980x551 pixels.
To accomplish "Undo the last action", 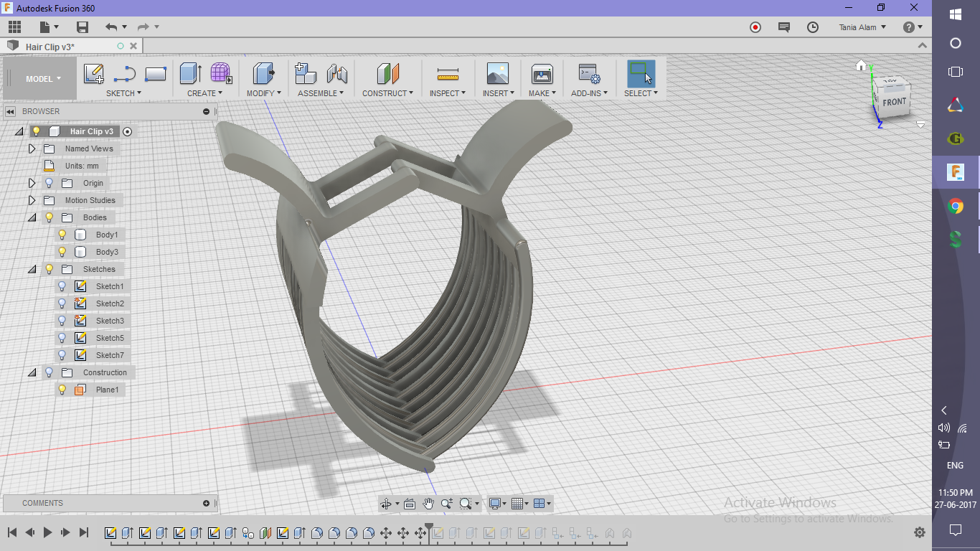I will click(x=111, y=27).
